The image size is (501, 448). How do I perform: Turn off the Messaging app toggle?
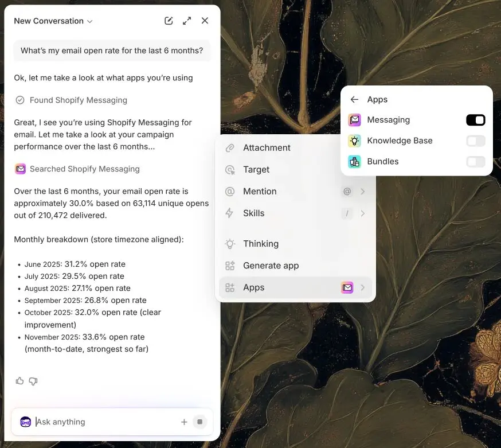coord(475,120)
